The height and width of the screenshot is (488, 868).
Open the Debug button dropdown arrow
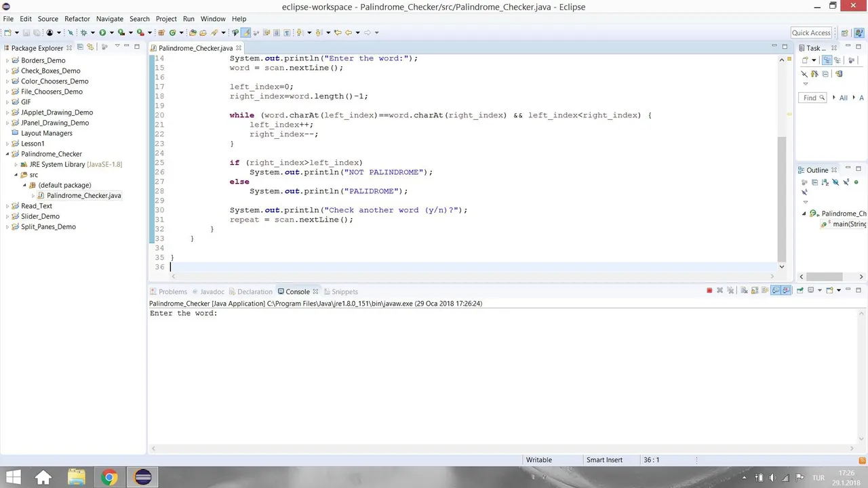tap(92, 33)
